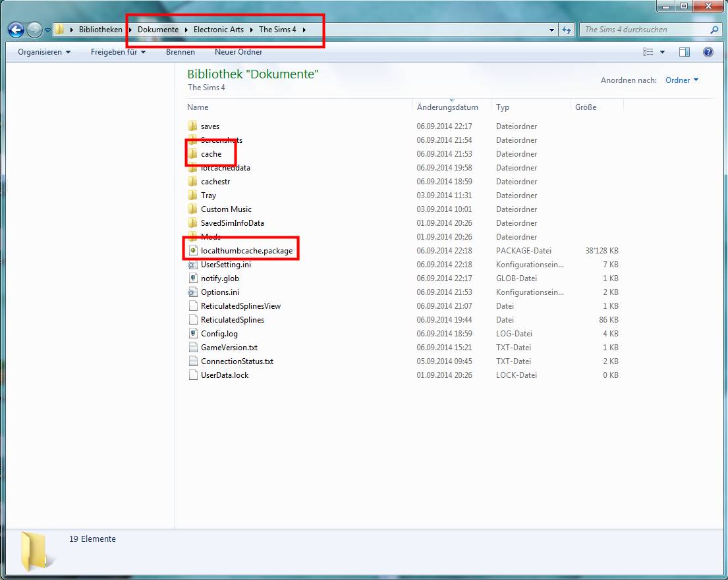728x580 pixels.
Task: Select the ConnectionStatus.txt file icon
Action: [192, 361]
